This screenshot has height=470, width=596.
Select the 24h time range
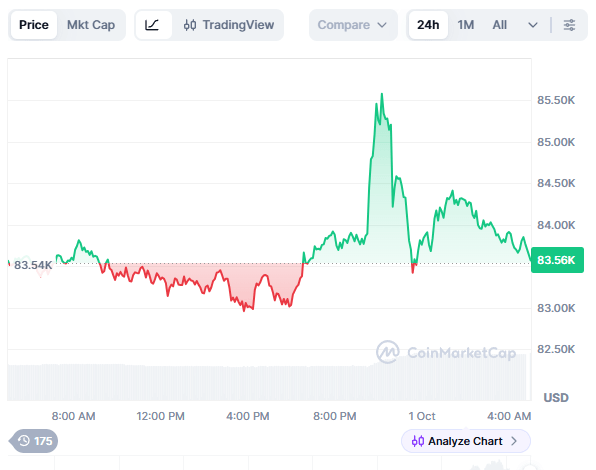pos(428,25)
